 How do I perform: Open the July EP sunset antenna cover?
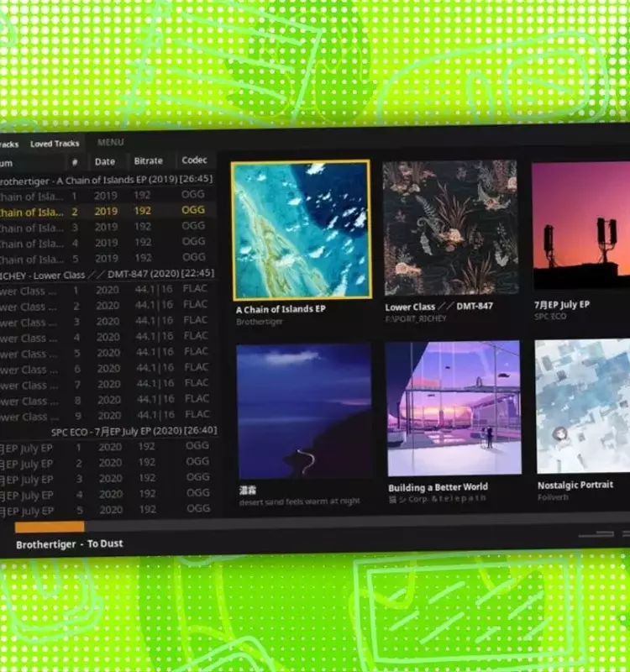coord(581,225)
